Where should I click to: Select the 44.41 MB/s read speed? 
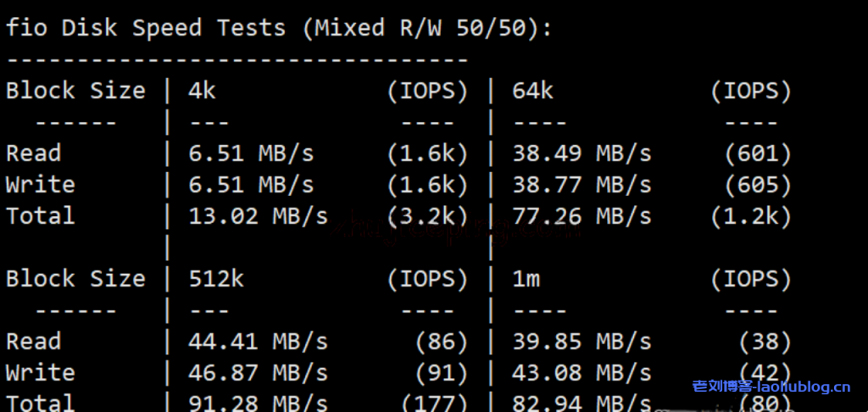click(x=258, y=342)
